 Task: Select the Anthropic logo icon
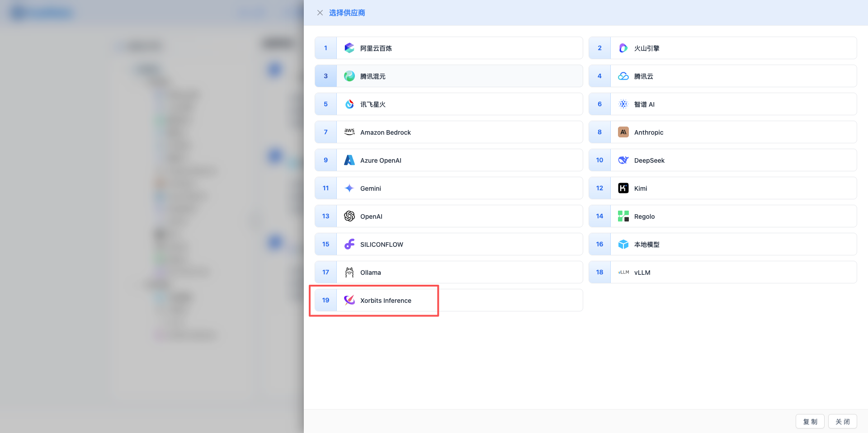coord(623,132)
